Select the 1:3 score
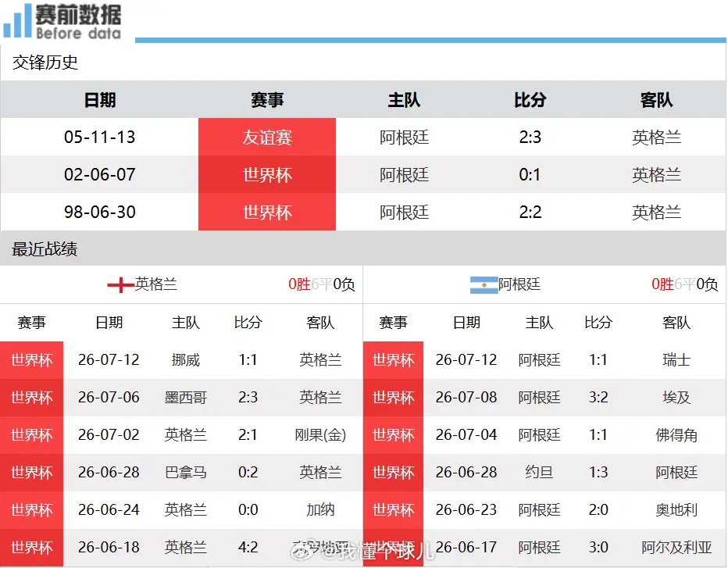Viewport: 728px width, 568px height. (x=598, y=473)
